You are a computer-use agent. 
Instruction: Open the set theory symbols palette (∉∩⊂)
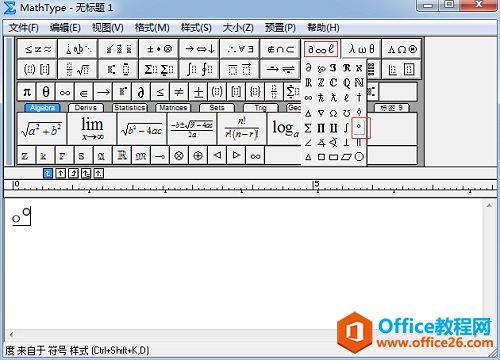(x=280, y=49)
